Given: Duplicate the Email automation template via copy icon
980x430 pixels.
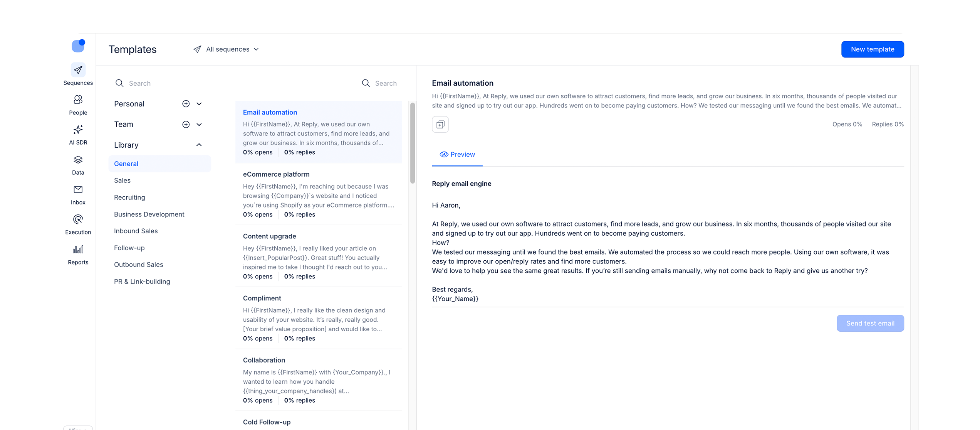Looking at the screenshot, I should tap(440, 124).
